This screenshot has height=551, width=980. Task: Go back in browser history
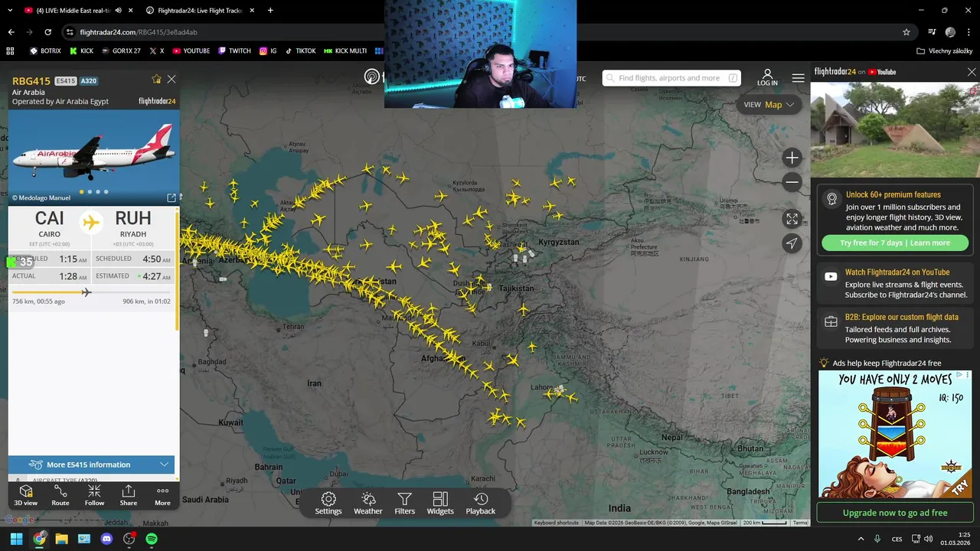[x=11, y=32]
